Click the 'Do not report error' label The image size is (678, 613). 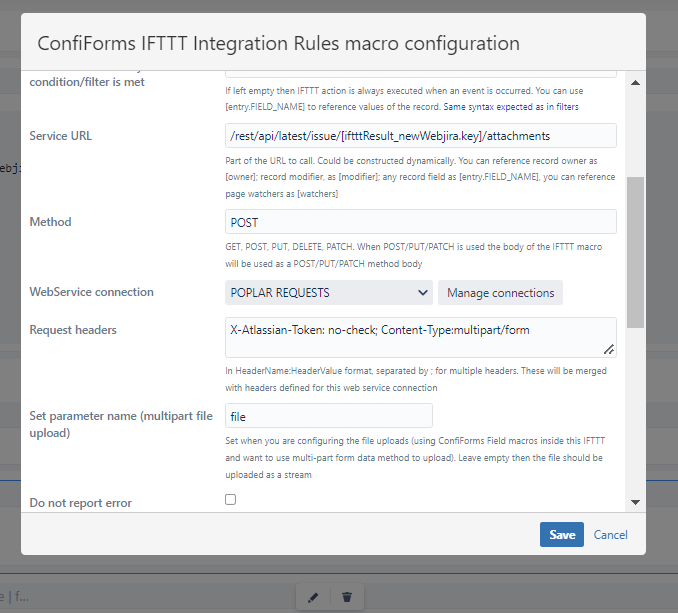tap(81, 503)
